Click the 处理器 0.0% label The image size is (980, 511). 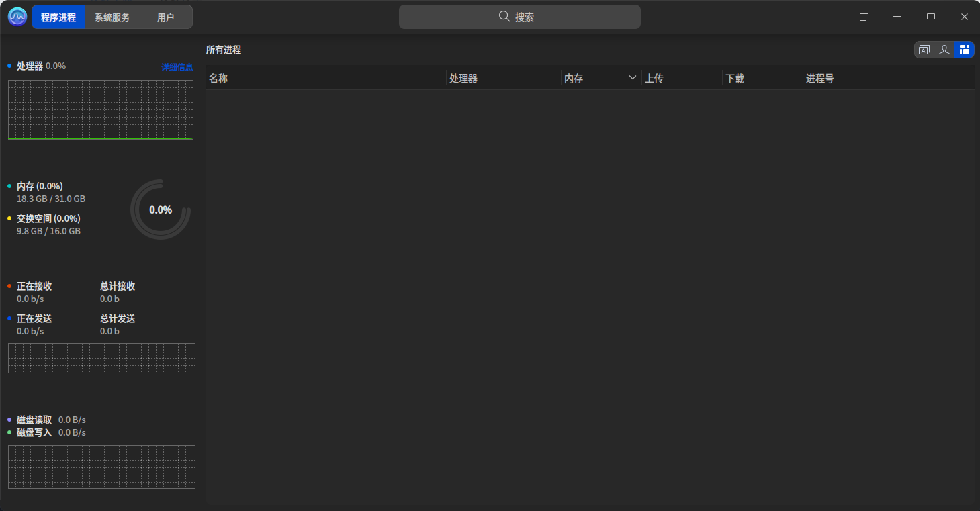coord(41,66)
